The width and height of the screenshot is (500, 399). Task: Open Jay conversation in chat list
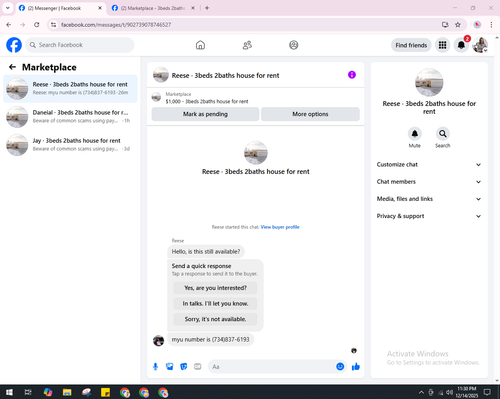pyautogui.click(x=70, y=145)
